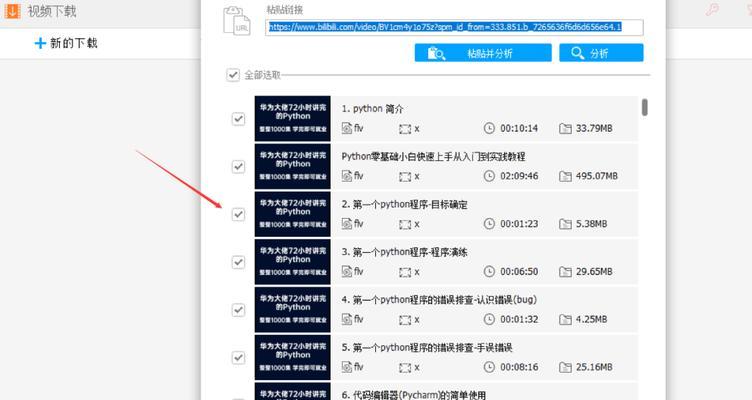752x400 pixels.
Task: Click resolution icon for 目标确定 row
Action: (x=405, y=224)
